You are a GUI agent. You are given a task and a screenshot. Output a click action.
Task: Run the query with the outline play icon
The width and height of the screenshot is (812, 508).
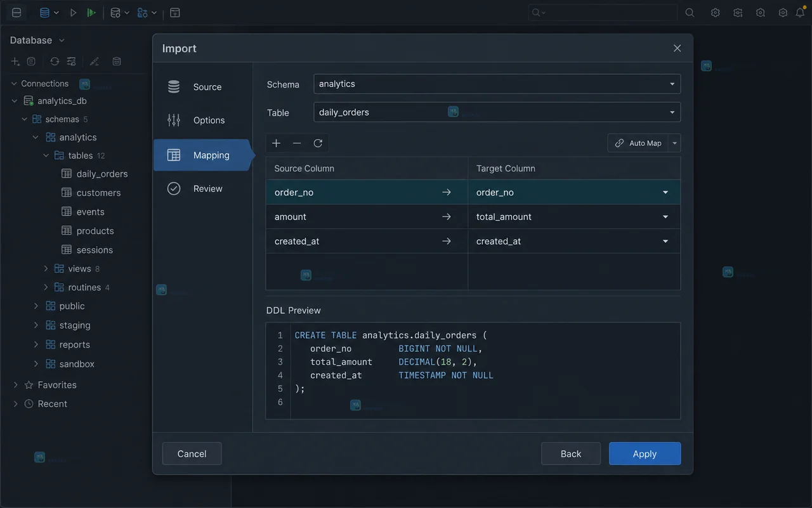click(74, 13)
